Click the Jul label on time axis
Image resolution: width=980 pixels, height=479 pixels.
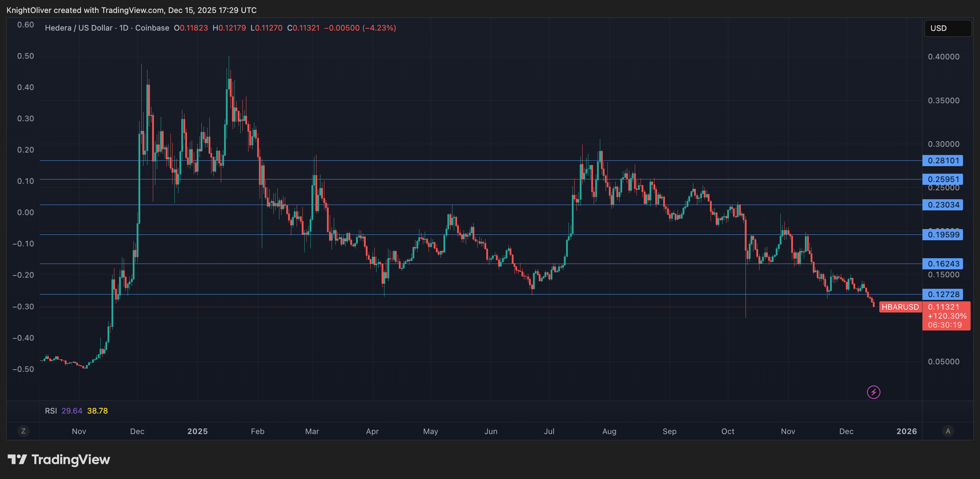pyautogui.click(x=549, y=431)
